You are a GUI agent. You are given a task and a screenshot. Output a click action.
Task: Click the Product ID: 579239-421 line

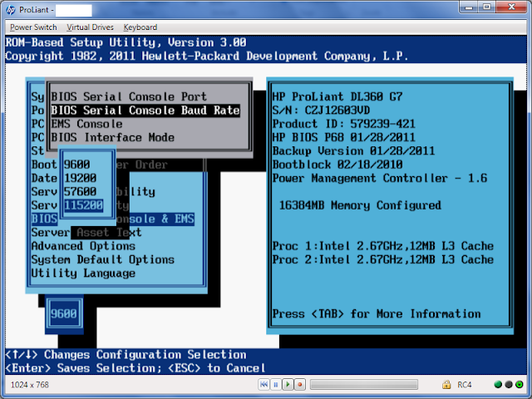(x=343, y=124)
